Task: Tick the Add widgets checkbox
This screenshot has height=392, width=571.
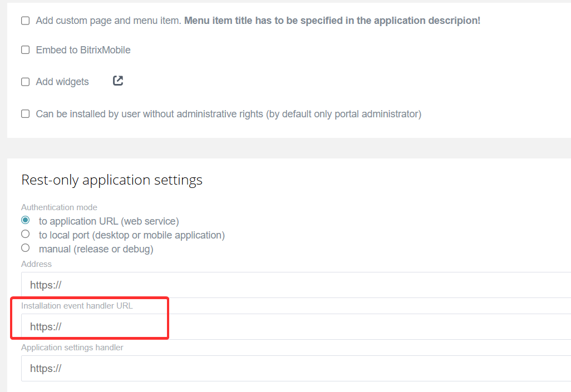Action: 26,82
